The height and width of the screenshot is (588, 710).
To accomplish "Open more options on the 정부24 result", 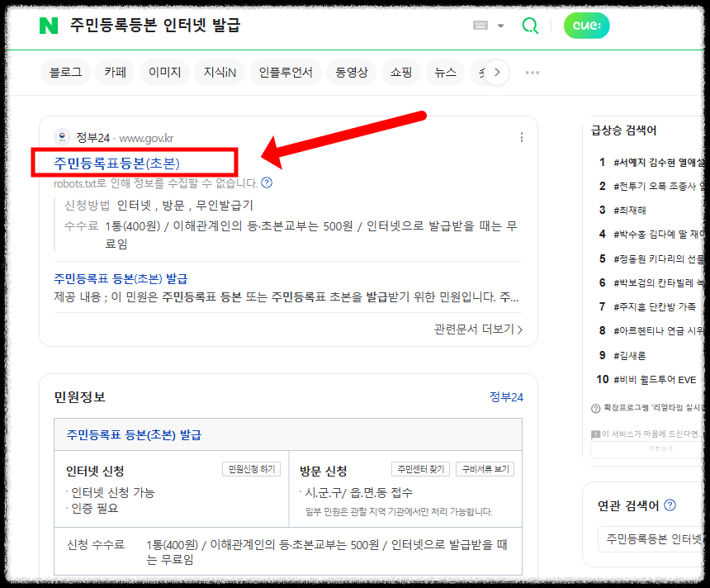I will coord(522,137).
